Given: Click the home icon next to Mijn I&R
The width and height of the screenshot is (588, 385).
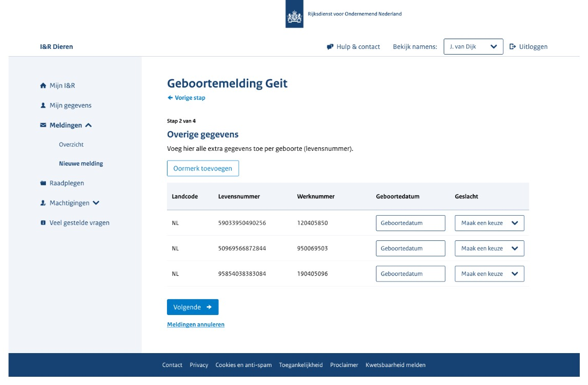Looking at the screenshot, I should (43, 85).
